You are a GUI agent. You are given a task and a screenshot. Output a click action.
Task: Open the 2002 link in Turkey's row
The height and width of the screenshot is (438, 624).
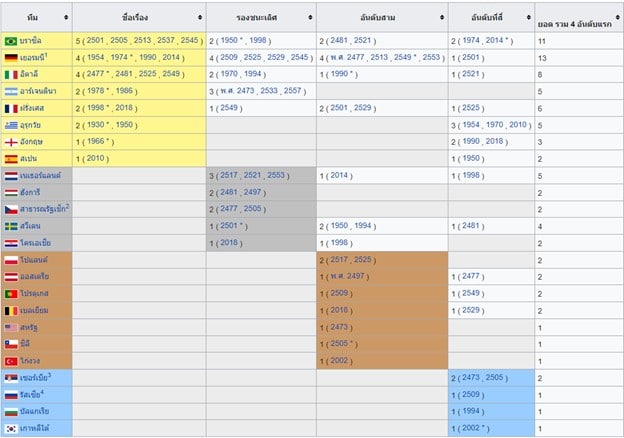tap(339, 360)
